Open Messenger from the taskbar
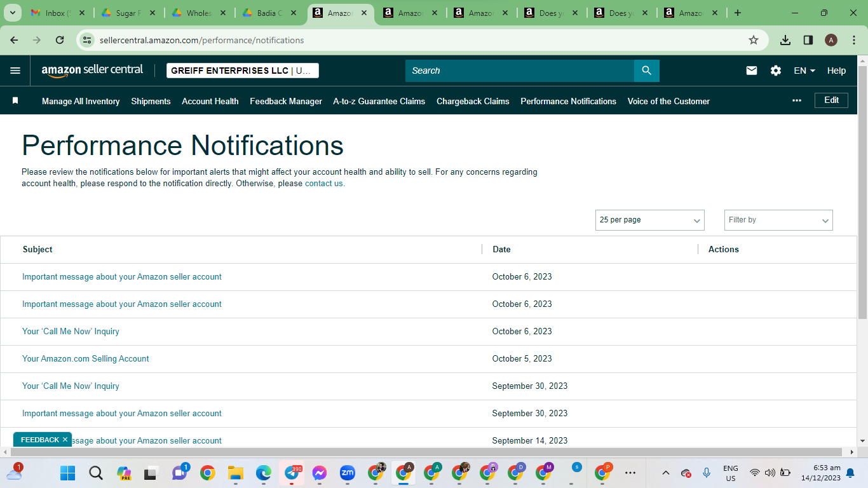Viewport: 868px width, 488px height. click(320, 473)
